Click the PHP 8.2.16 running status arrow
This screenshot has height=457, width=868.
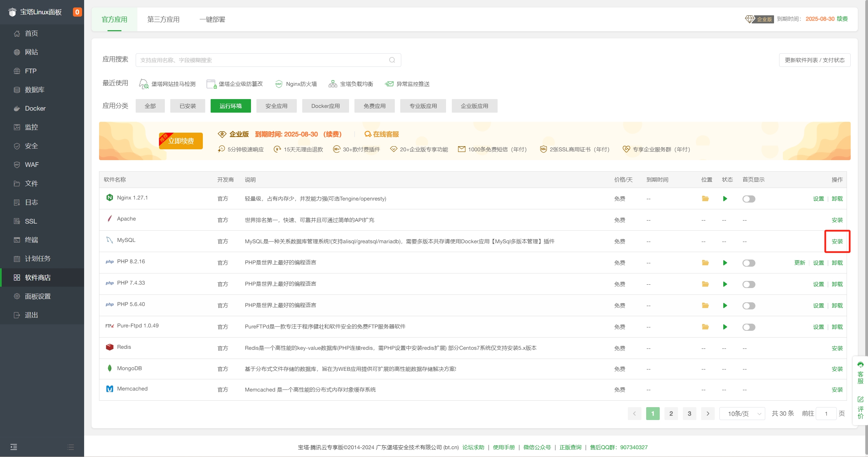click(x=725, y=263)
